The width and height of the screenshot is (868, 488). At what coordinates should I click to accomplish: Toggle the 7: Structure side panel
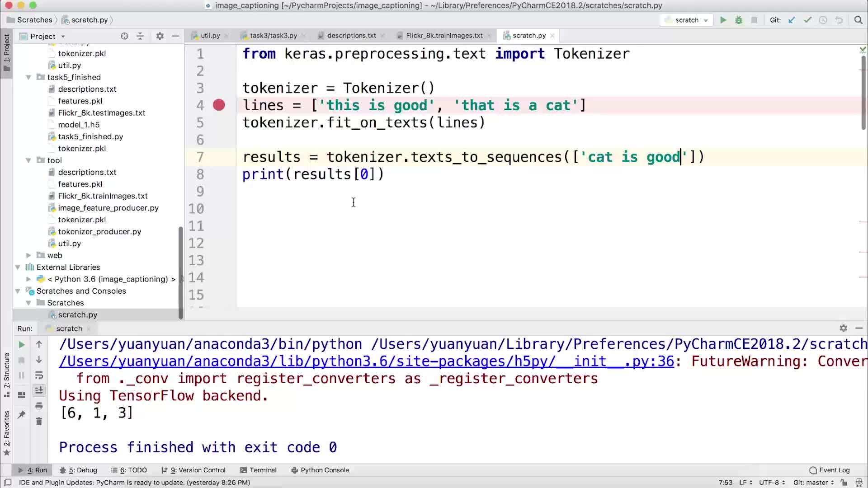[x=6, y=374]
